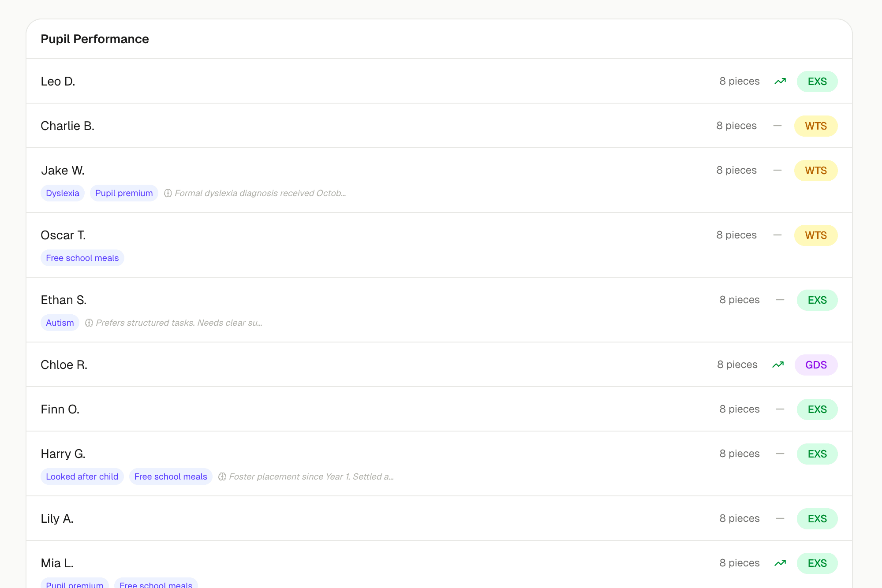Click Mia L.'s Pupil premium tag

[75, 584]
